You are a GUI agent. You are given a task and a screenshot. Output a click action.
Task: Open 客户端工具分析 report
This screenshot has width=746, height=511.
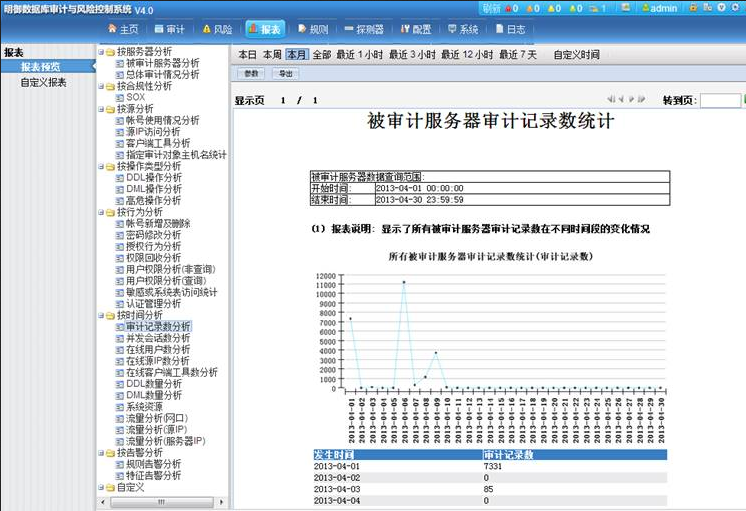[x=158, y=143]
